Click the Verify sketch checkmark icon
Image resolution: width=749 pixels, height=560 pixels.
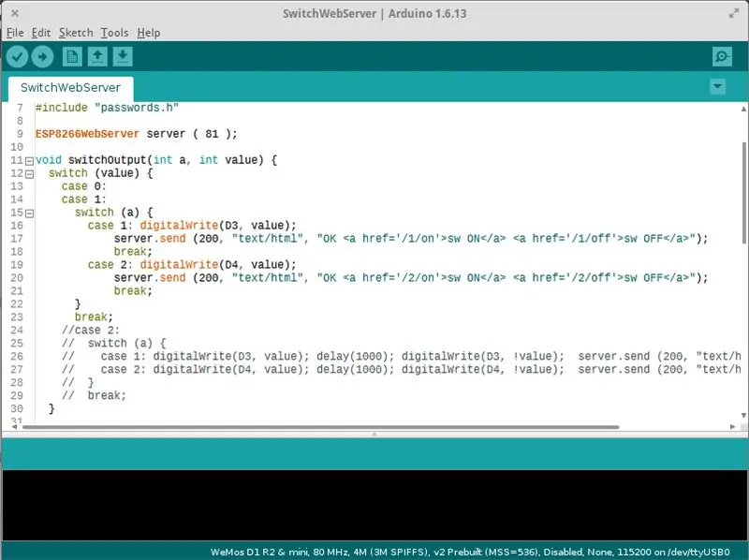tap(17, 57)
